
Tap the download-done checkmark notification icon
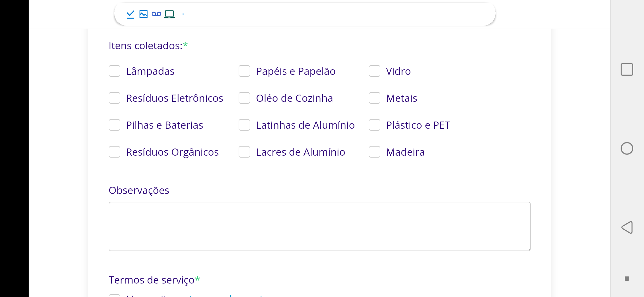pos(130,14)
